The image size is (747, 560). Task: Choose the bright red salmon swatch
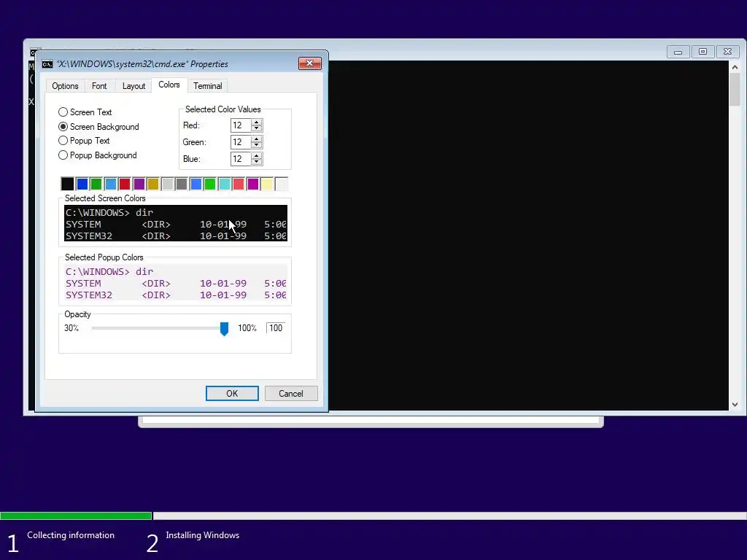tap(239, 184)
